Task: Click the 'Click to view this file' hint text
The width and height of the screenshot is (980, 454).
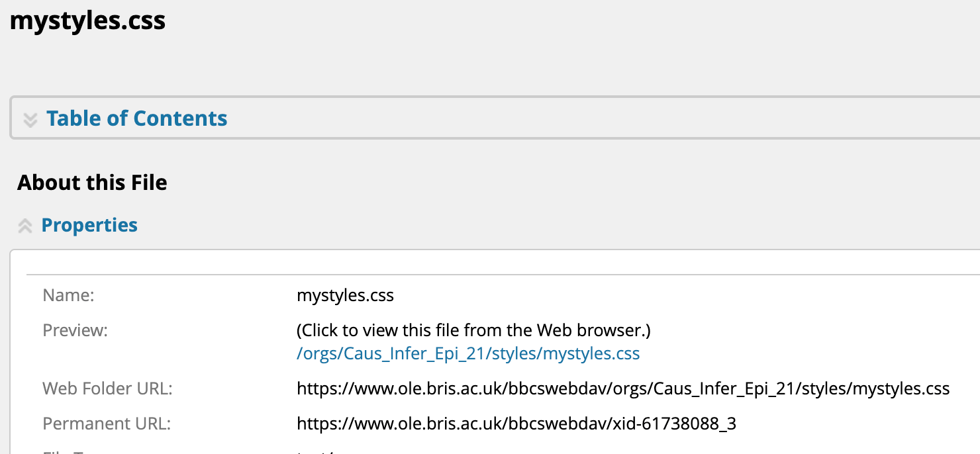Action: [x=473, y=330]
